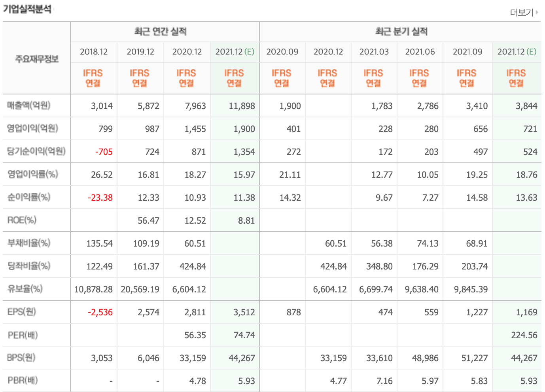Screen dimensions: 545x392
Task: Select the 매출액(억원) row label
Action: click(29, 106)
